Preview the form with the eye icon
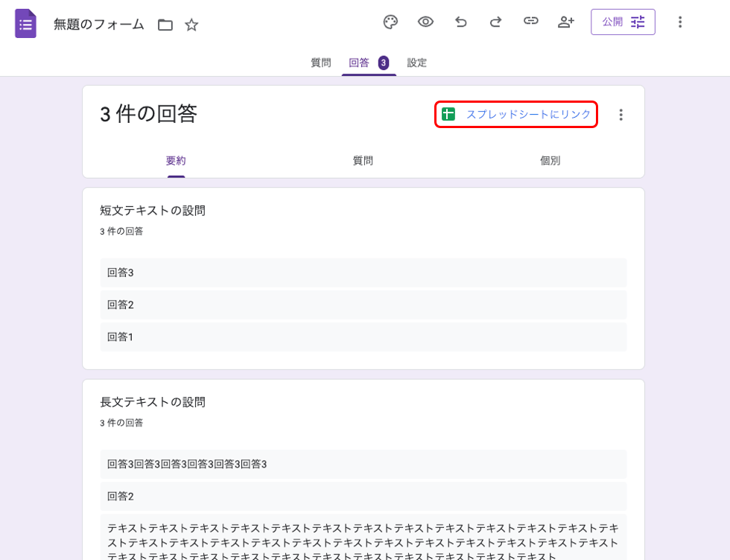Image resolution: width=730 pixels, height=560 pixels. [425, 22]
